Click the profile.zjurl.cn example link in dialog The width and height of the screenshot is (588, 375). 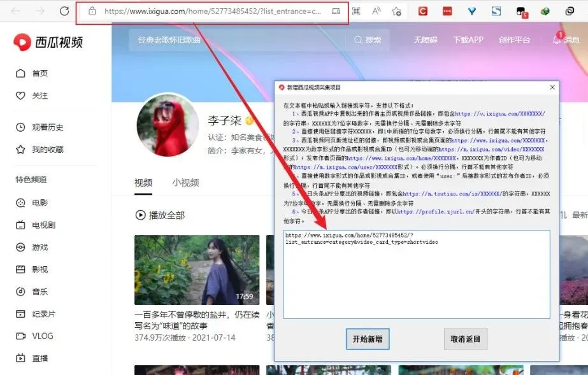tap(436, 211)
